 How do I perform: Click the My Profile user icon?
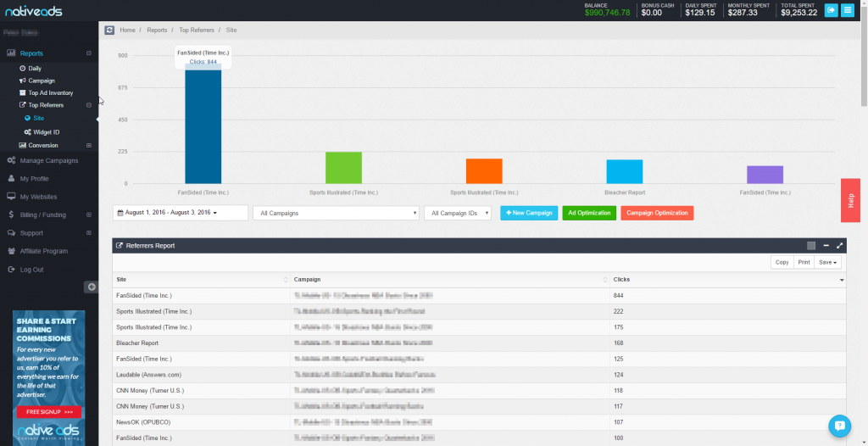coord(11,179)
